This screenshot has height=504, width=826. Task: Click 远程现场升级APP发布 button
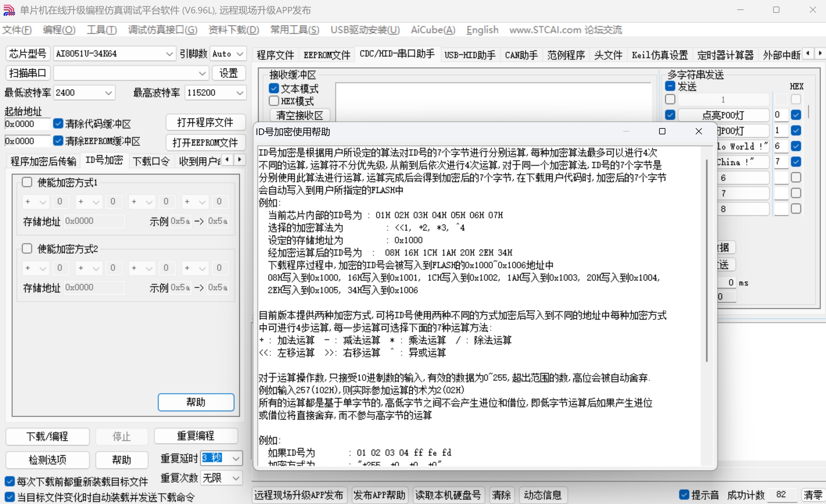[299, 495]
